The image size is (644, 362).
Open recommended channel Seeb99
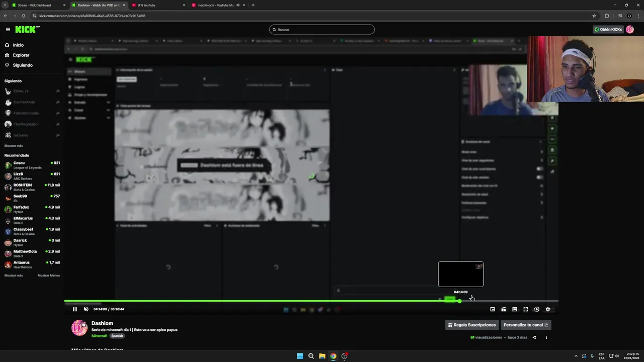(32, 198)
